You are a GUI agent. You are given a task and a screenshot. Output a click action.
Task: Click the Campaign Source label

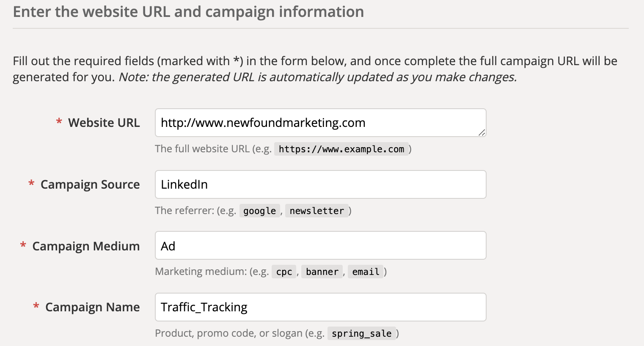(x=90, y=184)
